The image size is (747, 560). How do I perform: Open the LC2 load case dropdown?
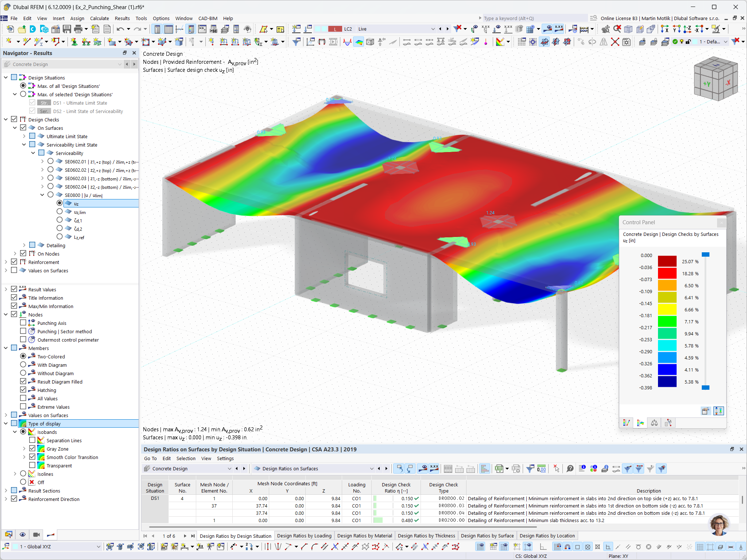tap(433, 29)
